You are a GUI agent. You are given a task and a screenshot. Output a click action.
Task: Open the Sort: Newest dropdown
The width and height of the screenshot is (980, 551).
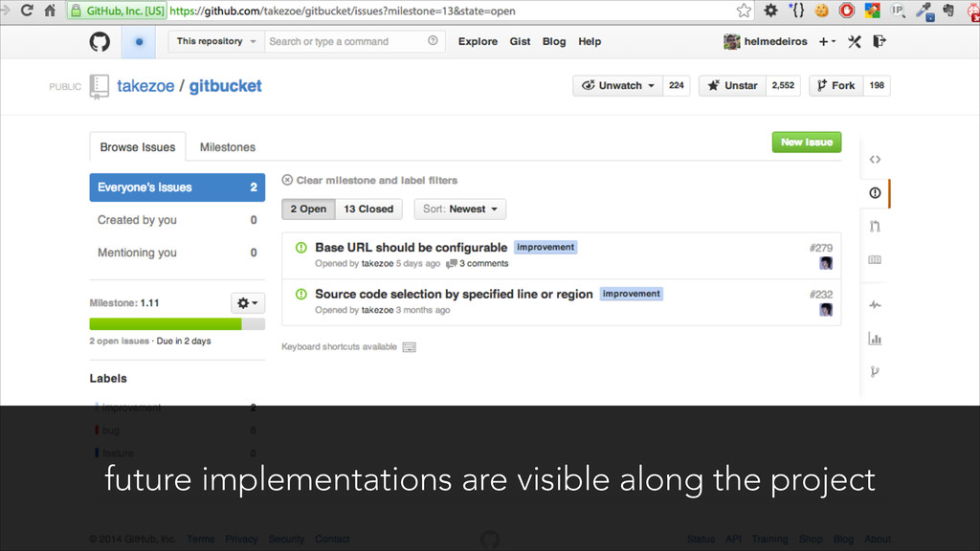click(459, 209)
